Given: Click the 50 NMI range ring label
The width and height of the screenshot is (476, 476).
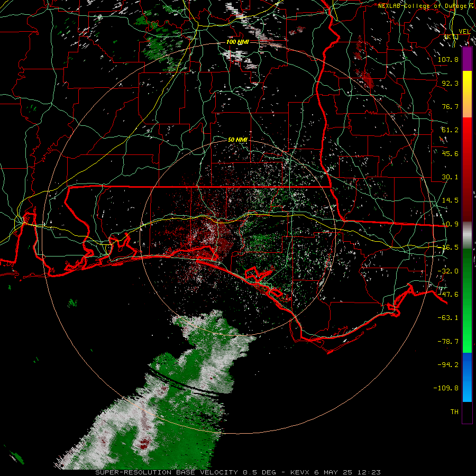Looking at the screenshot, I should 237,140.
